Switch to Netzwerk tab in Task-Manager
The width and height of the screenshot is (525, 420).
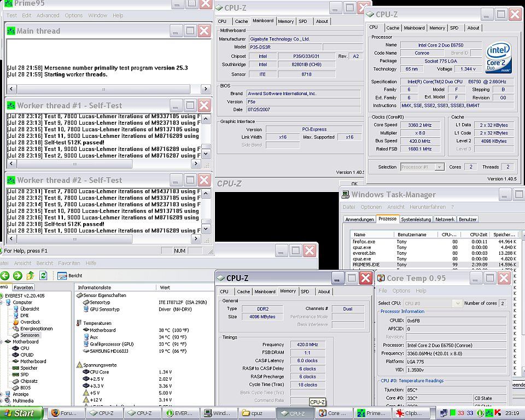(x=445, y=219)
